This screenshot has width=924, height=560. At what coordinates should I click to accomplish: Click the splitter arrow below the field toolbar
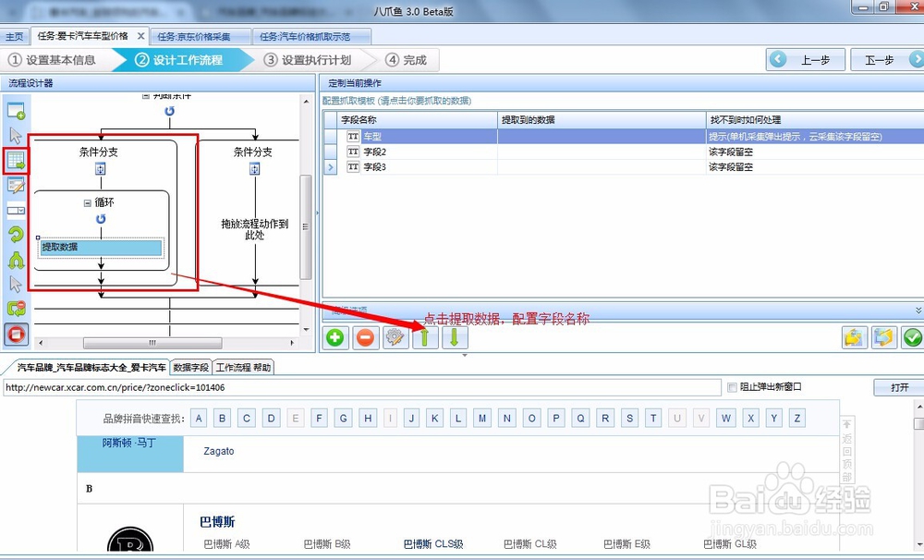click(x=465, y=355)
